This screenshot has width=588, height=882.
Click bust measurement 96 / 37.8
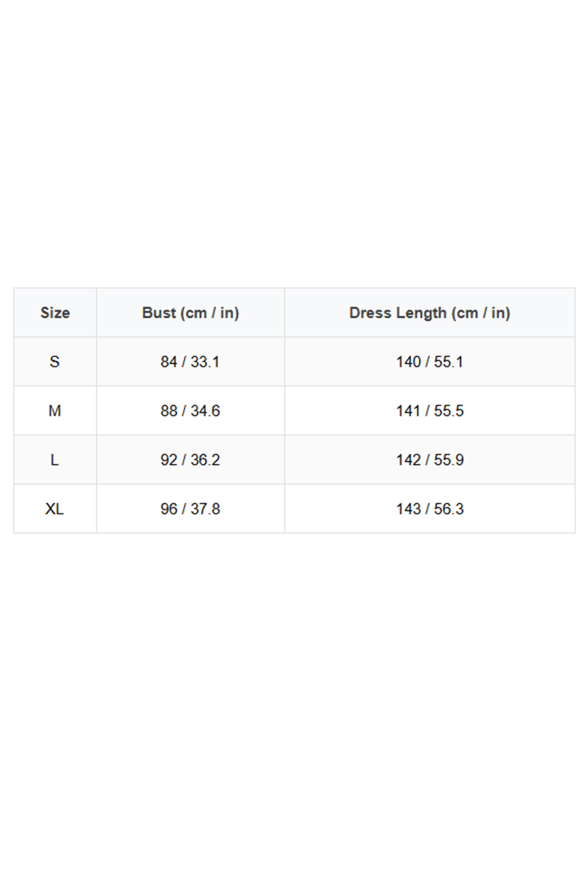point(190,509)
